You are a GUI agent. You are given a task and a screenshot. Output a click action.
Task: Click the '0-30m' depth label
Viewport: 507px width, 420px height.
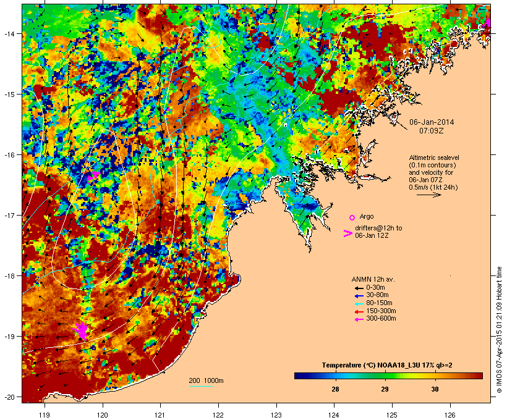(x=375, y=288)
